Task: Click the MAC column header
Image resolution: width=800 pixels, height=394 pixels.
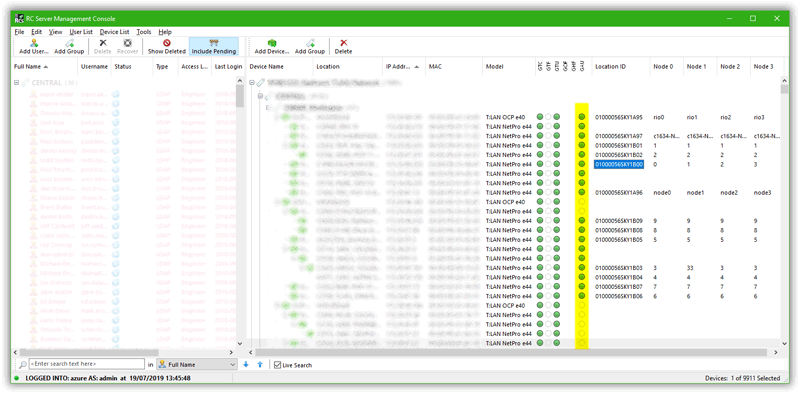Action: coord(454,66)
